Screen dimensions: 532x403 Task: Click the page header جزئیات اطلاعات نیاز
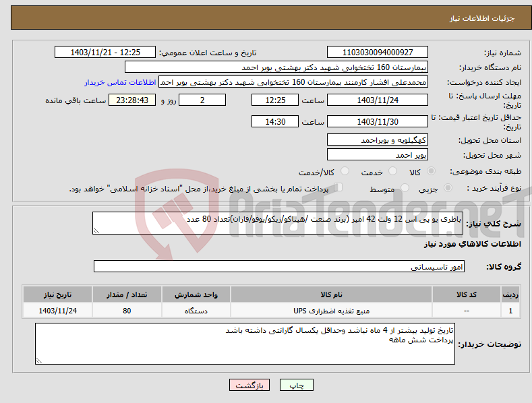(482, 18)
